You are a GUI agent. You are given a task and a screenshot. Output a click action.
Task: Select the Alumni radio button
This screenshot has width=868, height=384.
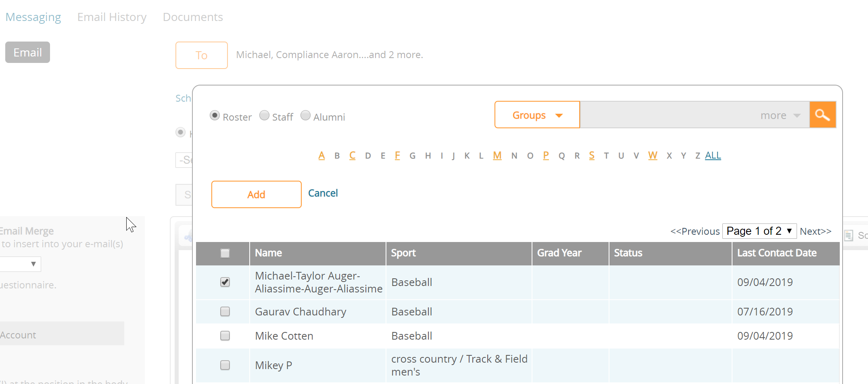click(306, 116)
